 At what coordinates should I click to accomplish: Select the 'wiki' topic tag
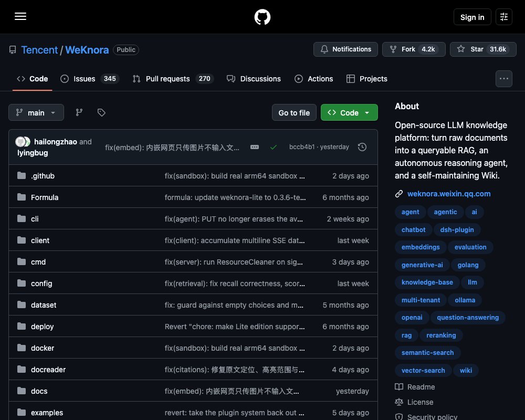point(466,371)
